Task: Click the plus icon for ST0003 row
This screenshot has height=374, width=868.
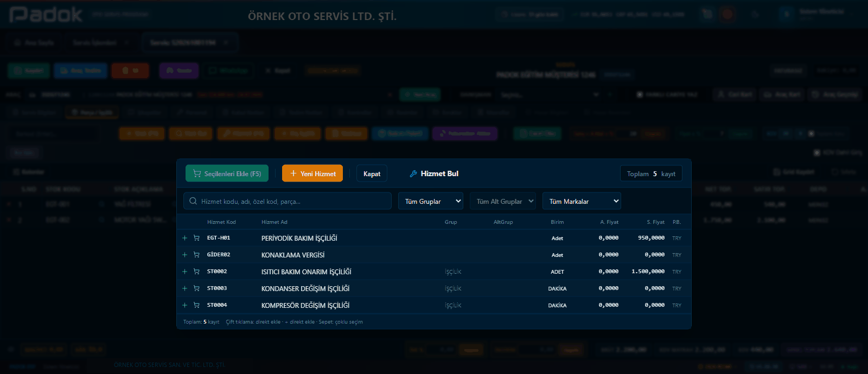Action: [184, 288]
